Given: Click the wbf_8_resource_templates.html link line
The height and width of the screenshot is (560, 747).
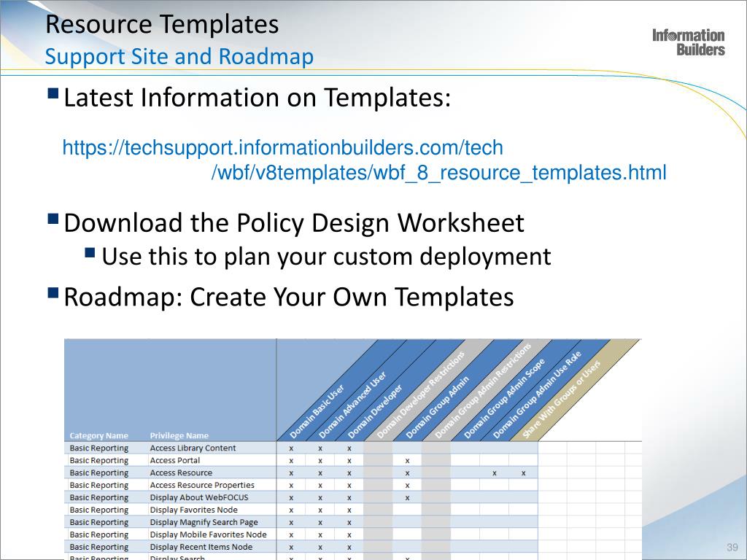Looking at the screenshot, I should [x=438, y=172].
